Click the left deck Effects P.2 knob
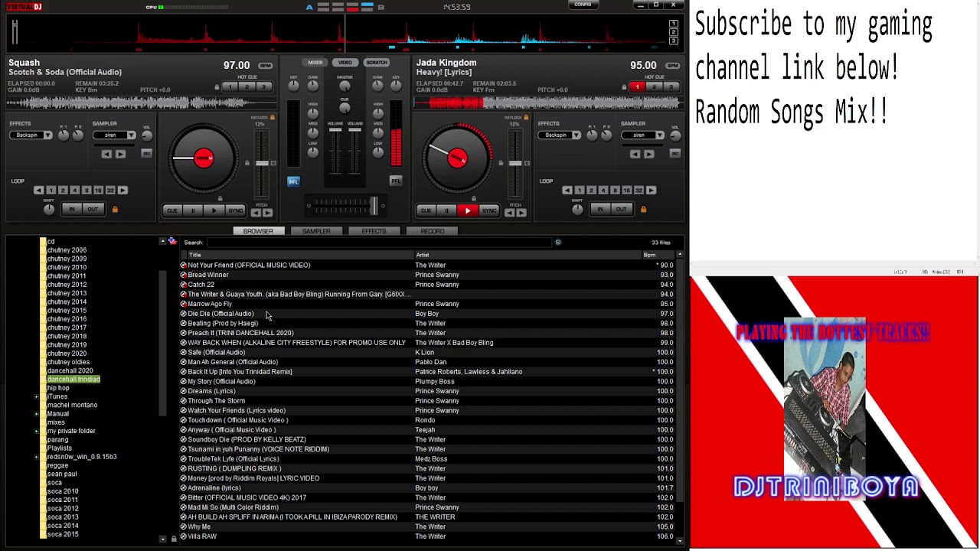The width and height of the screenshot is (980, 551). pyautogui.click(x=77, y=135)
